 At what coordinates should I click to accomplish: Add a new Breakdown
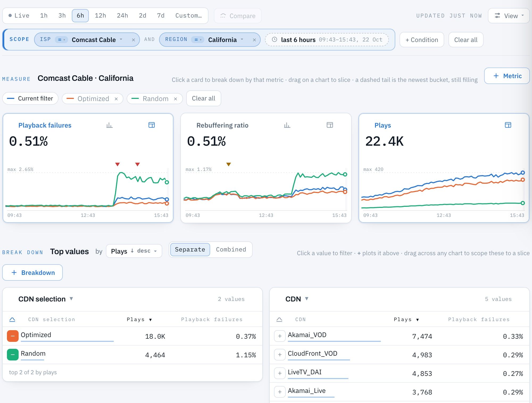point(32,272)
